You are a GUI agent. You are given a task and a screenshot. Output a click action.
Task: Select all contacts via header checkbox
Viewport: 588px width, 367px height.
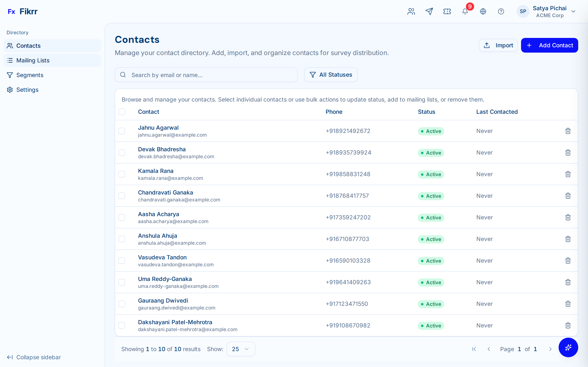pyautogui.click(x=122, y=112)
